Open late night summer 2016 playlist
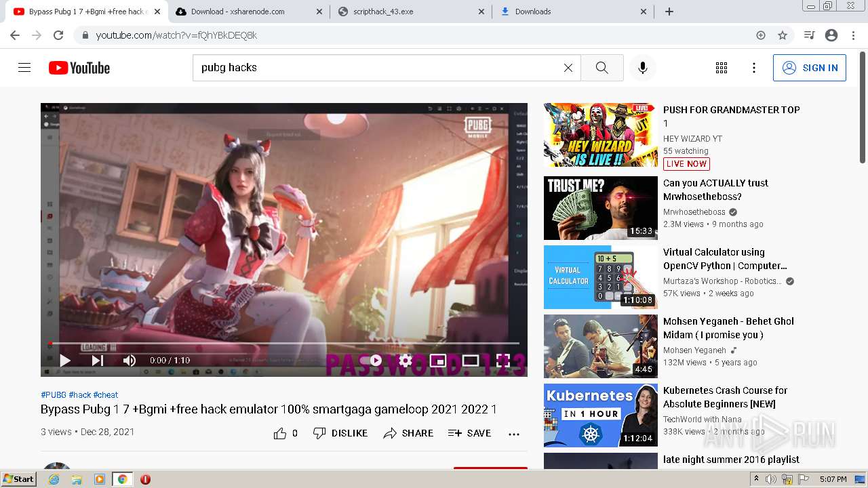868x488 pixels. pos(731,460)
